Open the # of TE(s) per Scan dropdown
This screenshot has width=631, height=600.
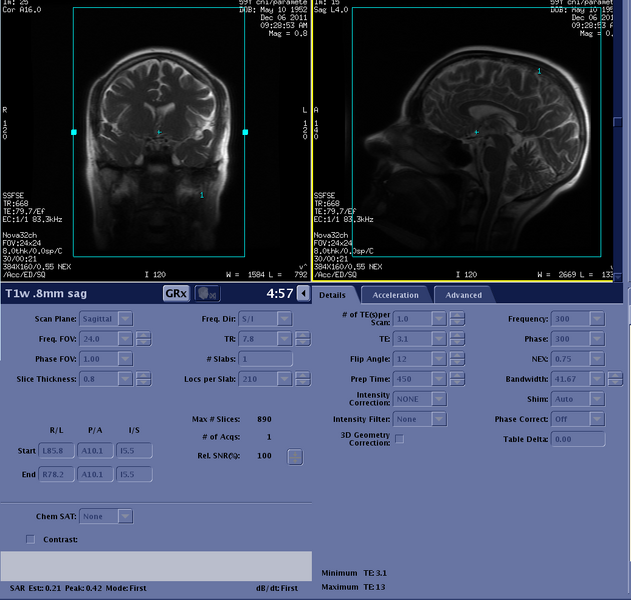(439, 319)
